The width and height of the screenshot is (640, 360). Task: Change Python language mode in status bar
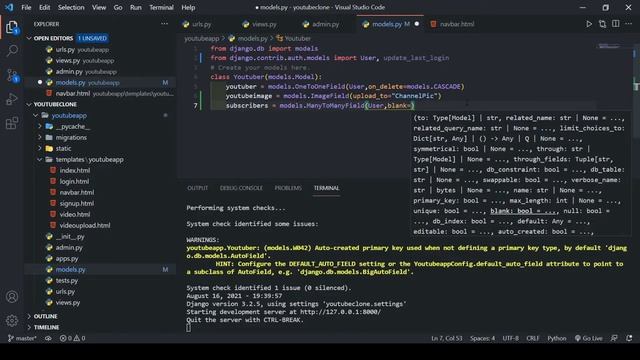(x=557, y=338)
